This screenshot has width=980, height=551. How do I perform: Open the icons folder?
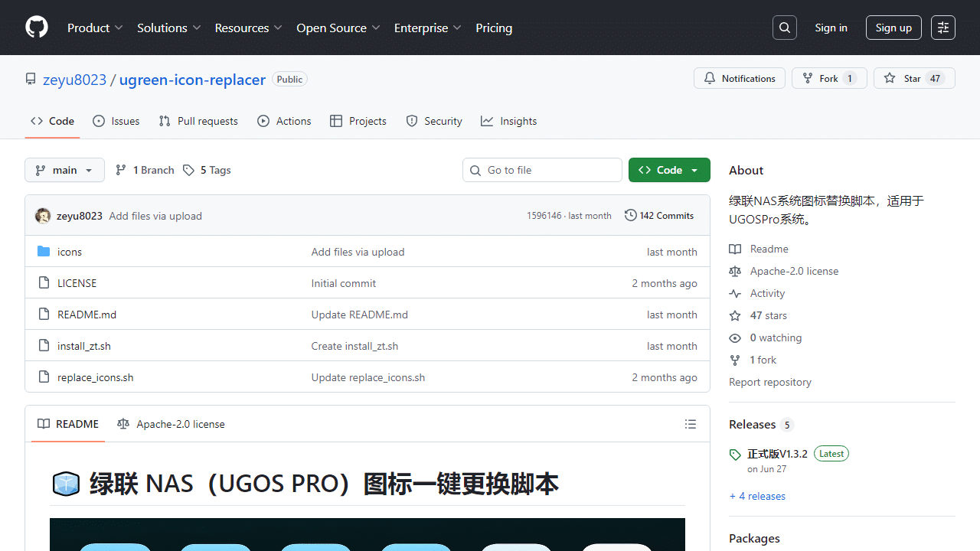[70, 252]
